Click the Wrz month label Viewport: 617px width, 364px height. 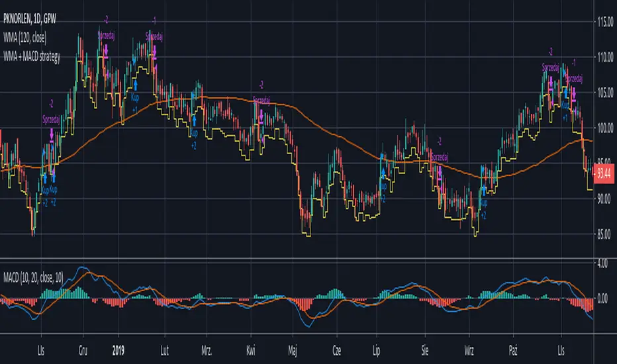click(469, 351)
